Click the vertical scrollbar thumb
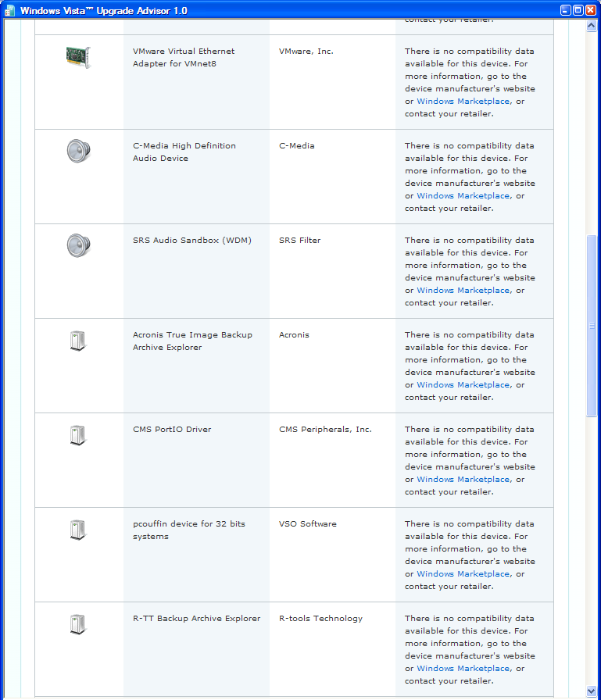This screenshot has height=700, width=601. pos(592,326)
